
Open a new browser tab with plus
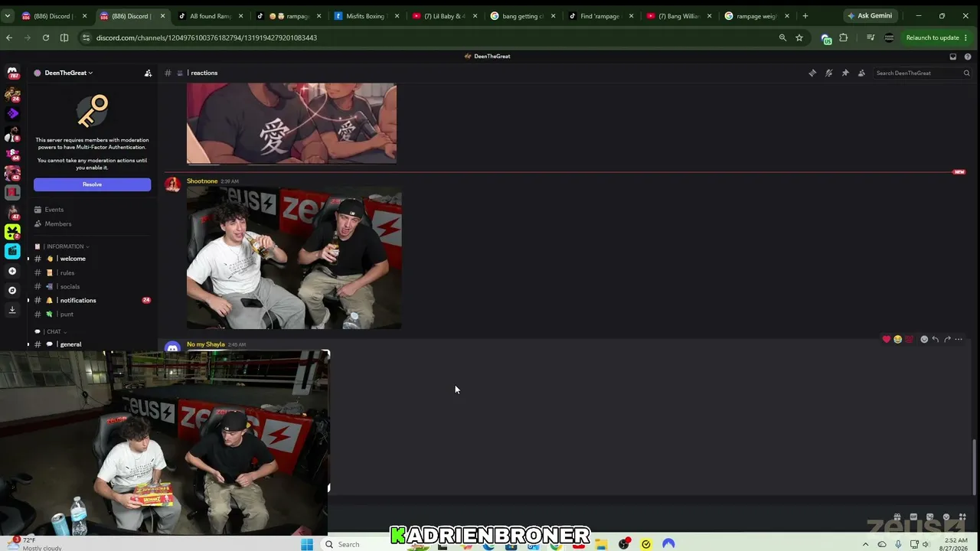805,16
